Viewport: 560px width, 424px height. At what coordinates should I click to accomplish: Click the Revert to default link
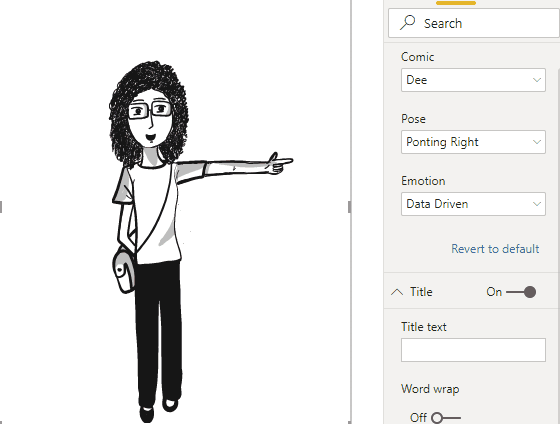(x=495, y=249)
